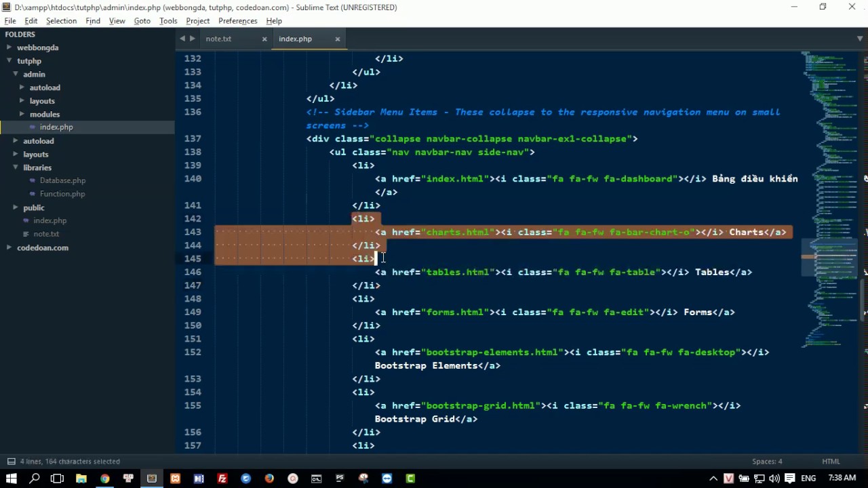Open the Preferences menu
The width and height of the screenshot is (868, 488).
[238, 21]
